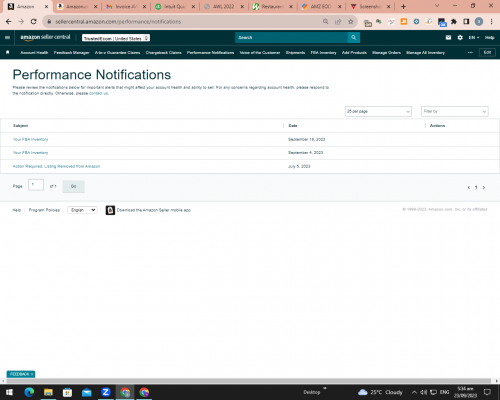The width and height of the screenshot is (500, 400).
Task: Open the Seller Central hamburger menu
Action: pyautogui.click(x=7, y=38)
